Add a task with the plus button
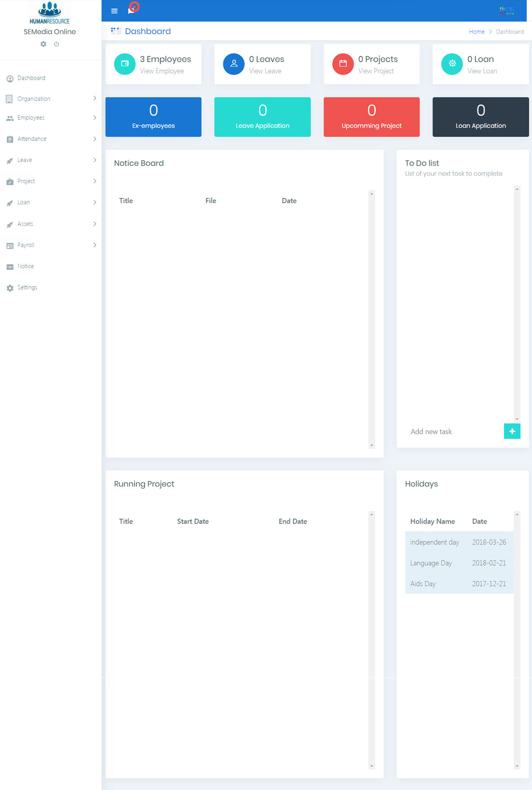 coord(512,431)
